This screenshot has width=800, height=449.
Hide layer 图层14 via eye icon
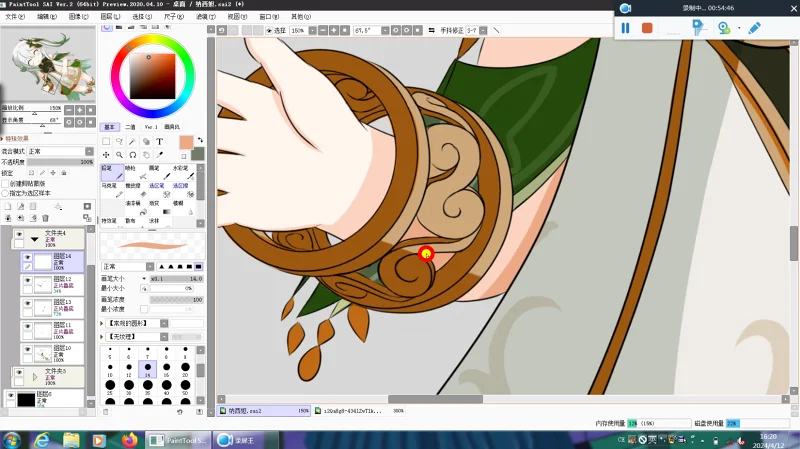pos(28,257)
